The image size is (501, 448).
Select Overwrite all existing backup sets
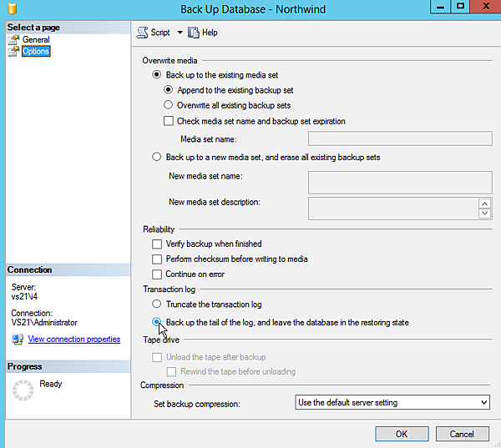(169, 105)
